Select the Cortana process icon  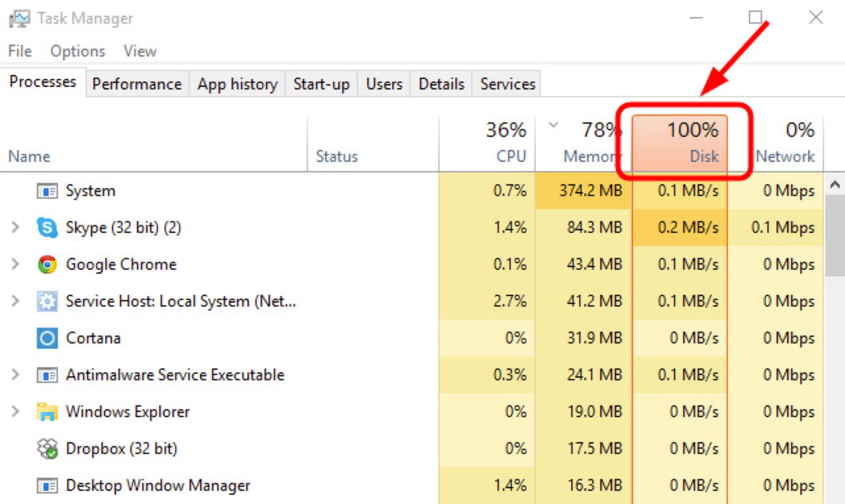pos(47,338)
